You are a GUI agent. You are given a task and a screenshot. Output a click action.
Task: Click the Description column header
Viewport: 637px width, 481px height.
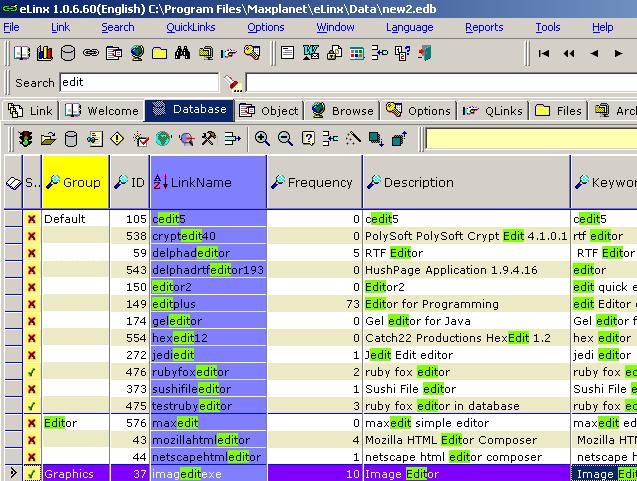pyautogui.click(x=467, y=182)
